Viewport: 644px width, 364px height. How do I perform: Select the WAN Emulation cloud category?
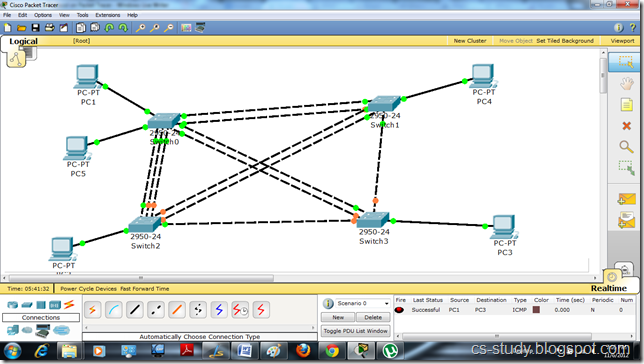coord(27,330)
